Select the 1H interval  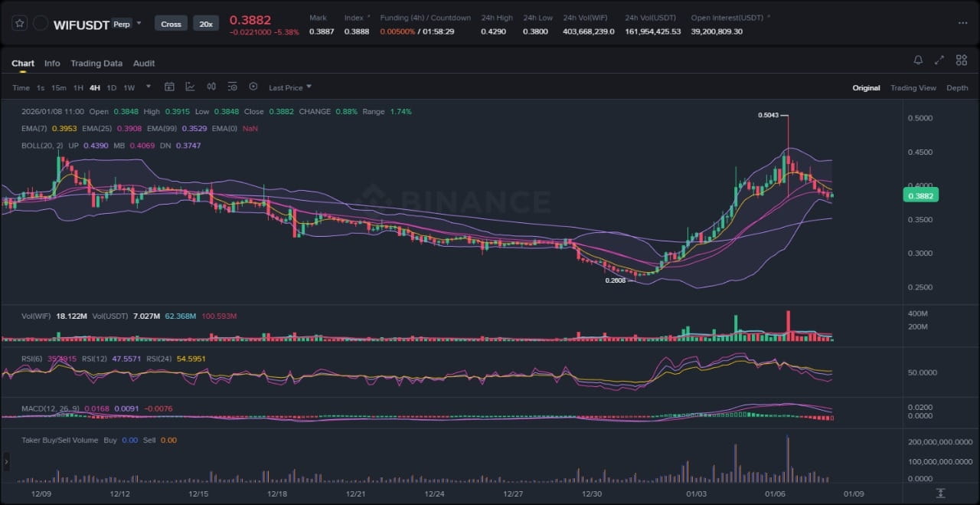[x=78, y=87]
